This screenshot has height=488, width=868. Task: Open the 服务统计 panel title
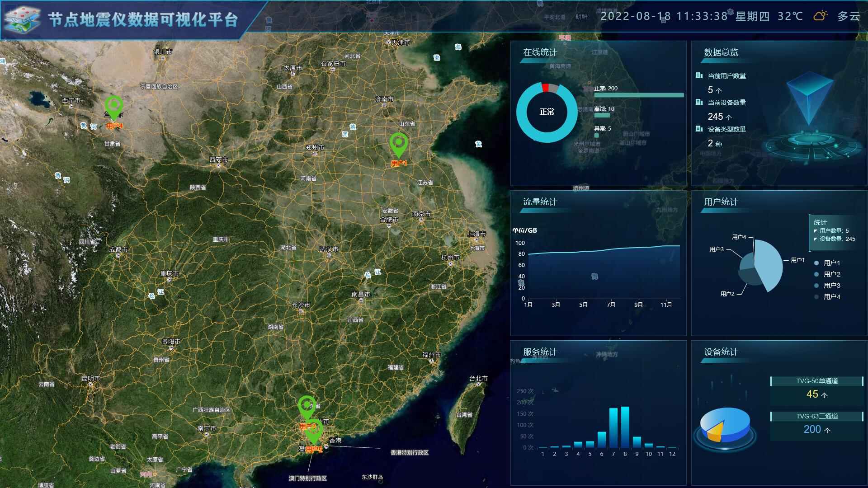(540, 352)
